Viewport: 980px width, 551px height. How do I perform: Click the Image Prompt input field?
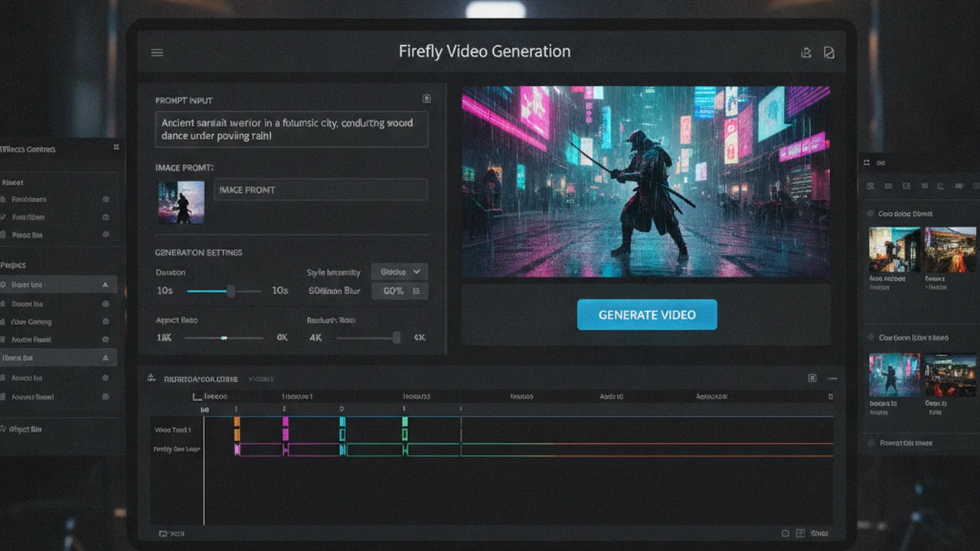coord(321,190)
